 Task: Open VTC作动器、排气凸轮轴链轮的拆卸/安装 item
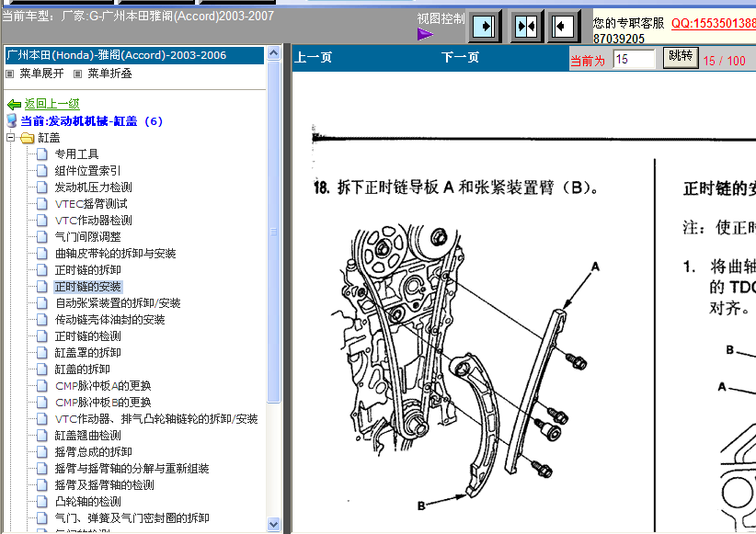[156, 419]
